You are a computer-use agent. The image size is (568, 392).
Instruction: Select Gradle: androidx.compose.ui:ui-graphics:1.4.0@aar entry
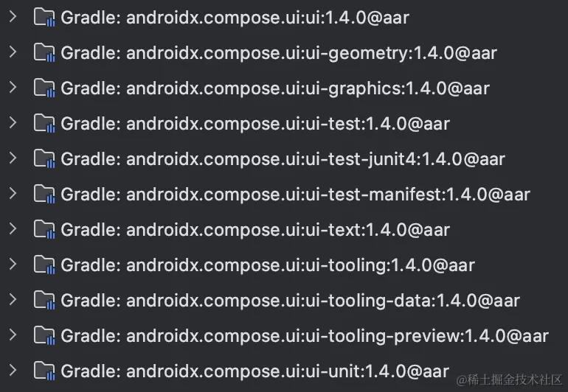275,88
